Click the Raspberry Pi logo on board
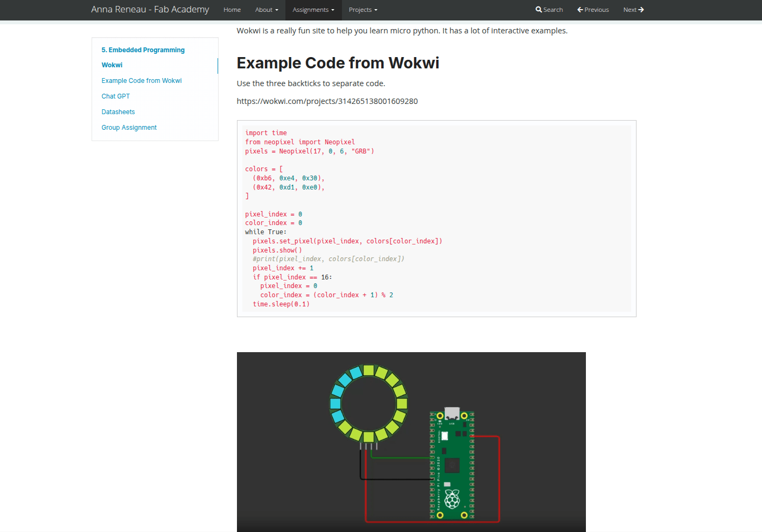 [452, 499]
